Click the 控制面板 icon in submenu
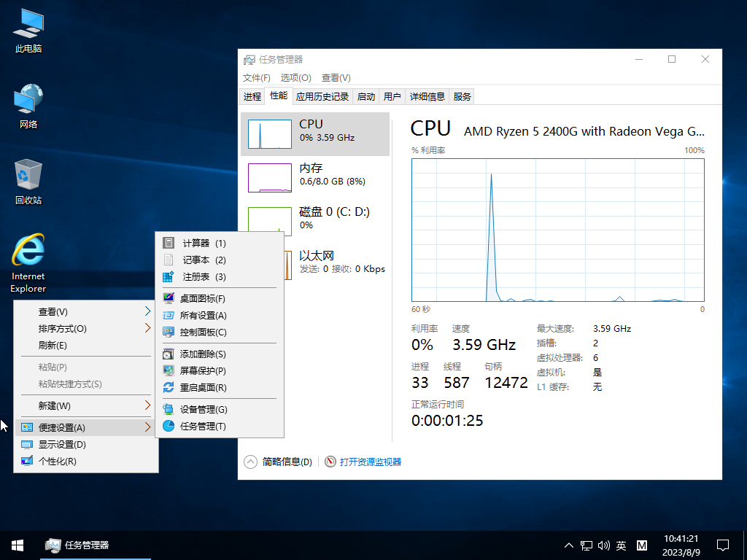This screenshot has width=747, height=560. click(169, 332)
